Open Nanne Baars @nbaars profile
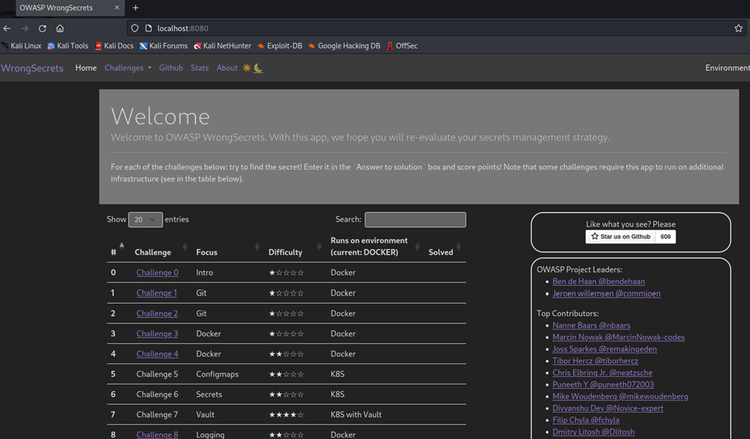Viewport: 750px width, 439px height. 591,325
